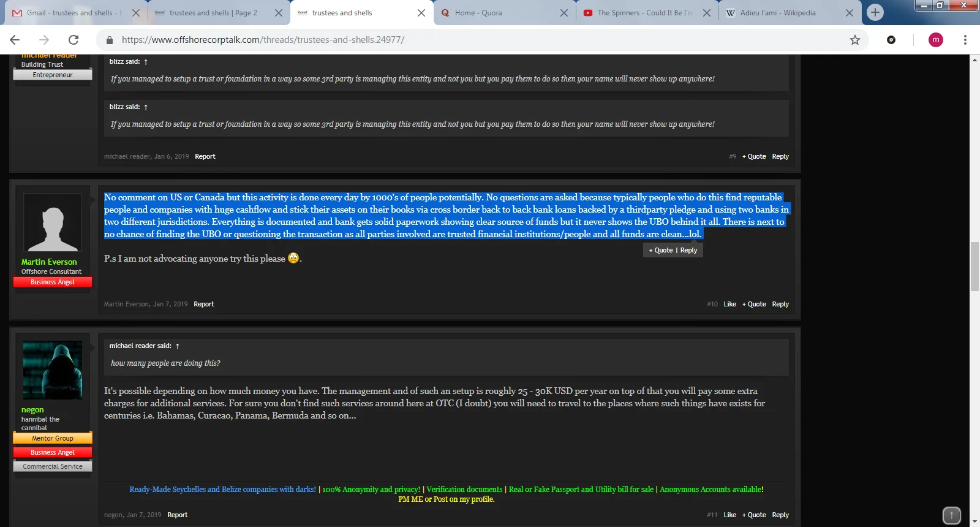Click the scroll-to-top arrow button

pyautogui.click(x=951, y=515)
